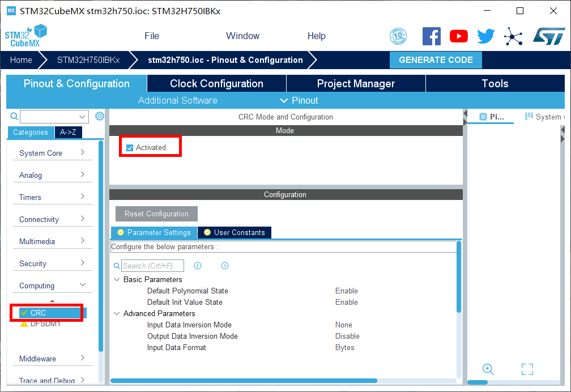Click the ST community network icon

click(x=513, y=36)
